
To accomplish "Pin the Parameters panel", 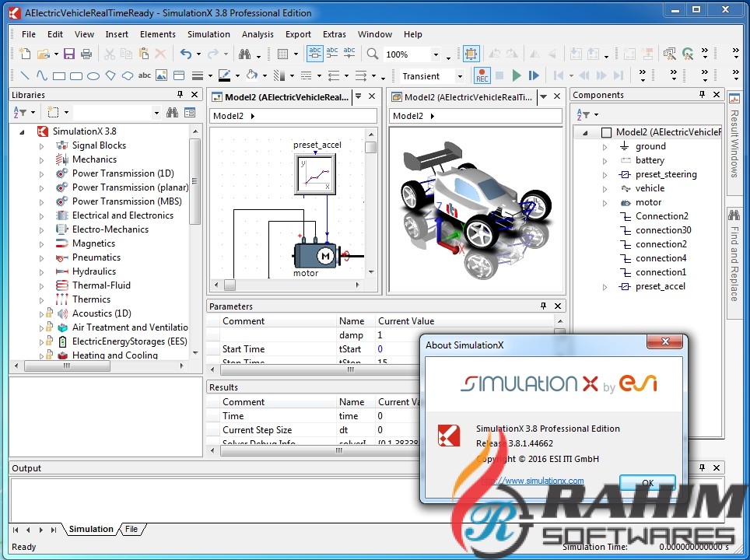I will tap(543, 306).
